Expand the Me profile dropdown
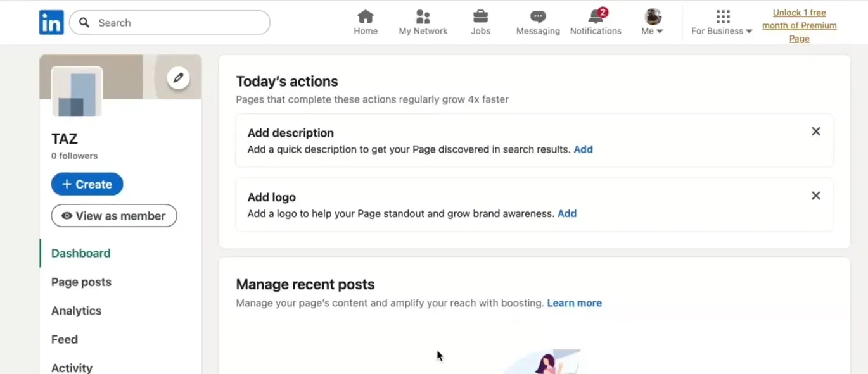This screenshot has height=374, width=868. tap(653, 23)
